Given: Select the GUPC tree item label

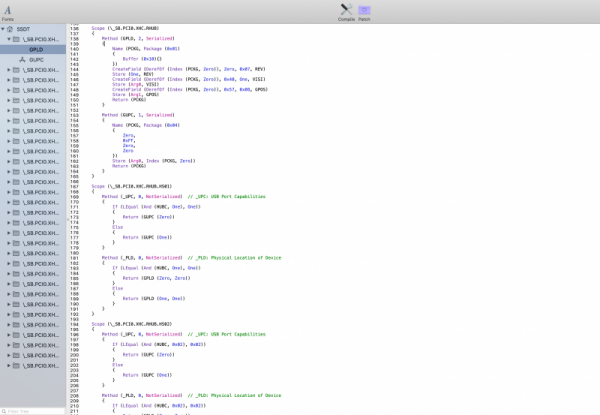Looking at the screenshot, I should (37, 59).
